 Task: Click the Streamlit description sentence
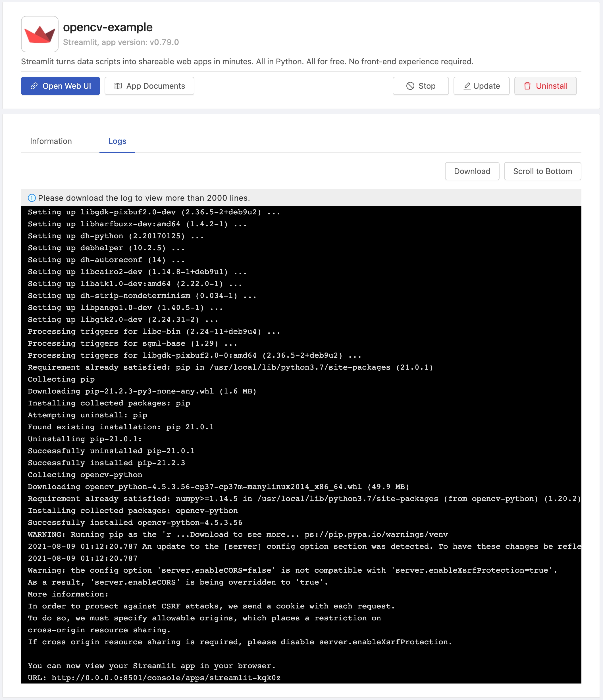[247, 61]
